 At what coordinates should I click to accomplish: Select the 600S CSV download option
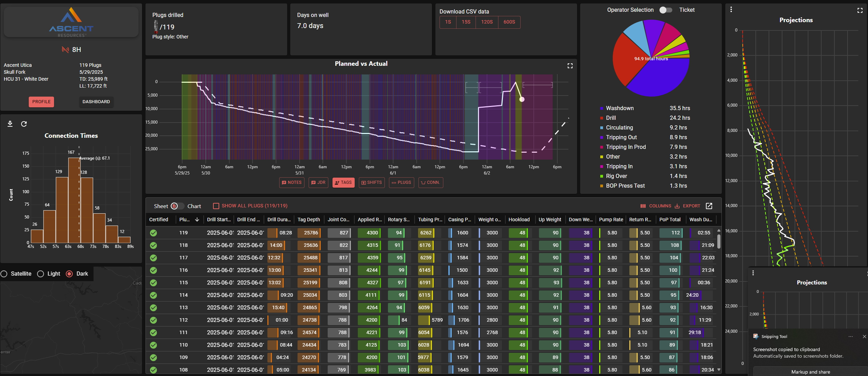coord(509,22)
